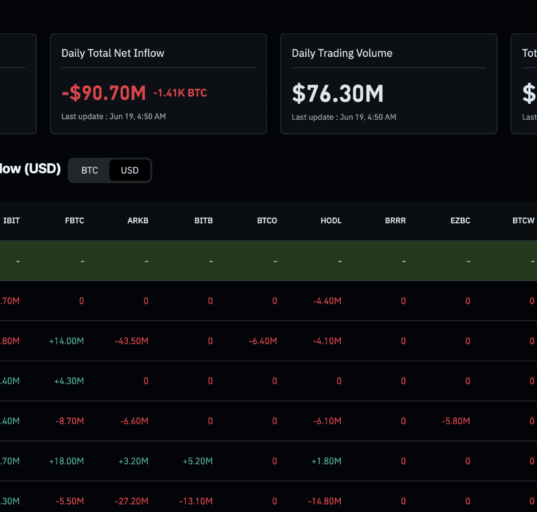The height and width of the screenshot is (512, 537).
Task: Open the Daily Trading Volume card
Action: (389, 84)
